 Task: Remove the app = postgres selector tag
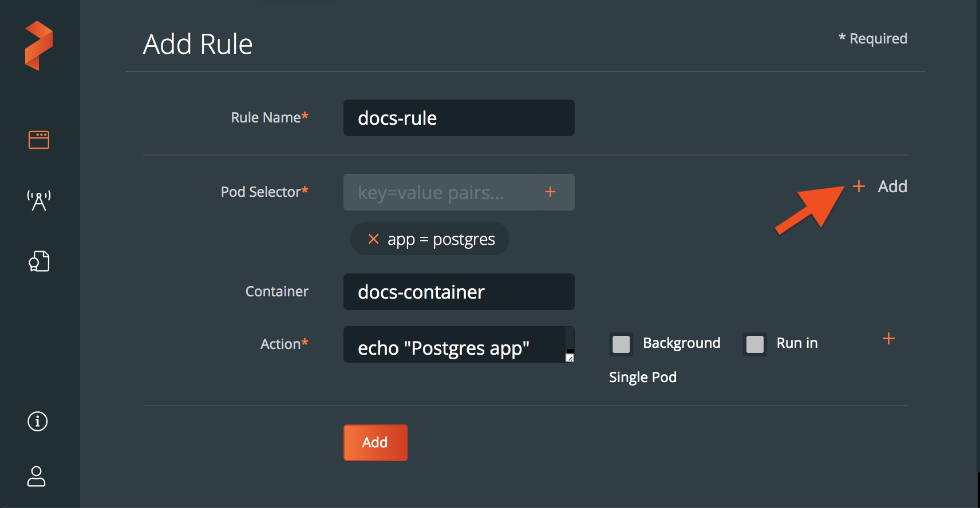click(x=373, y=239)
